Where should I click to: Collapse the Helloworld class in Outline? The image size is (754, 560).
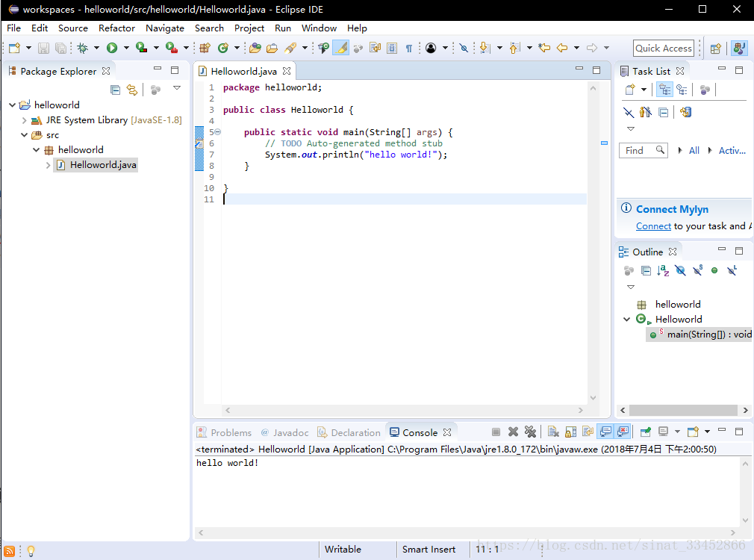coord(626,320)
